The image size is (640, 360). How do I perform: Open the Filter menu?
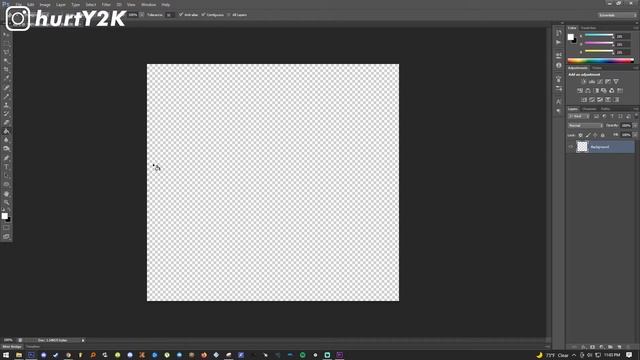pos(106,4)
